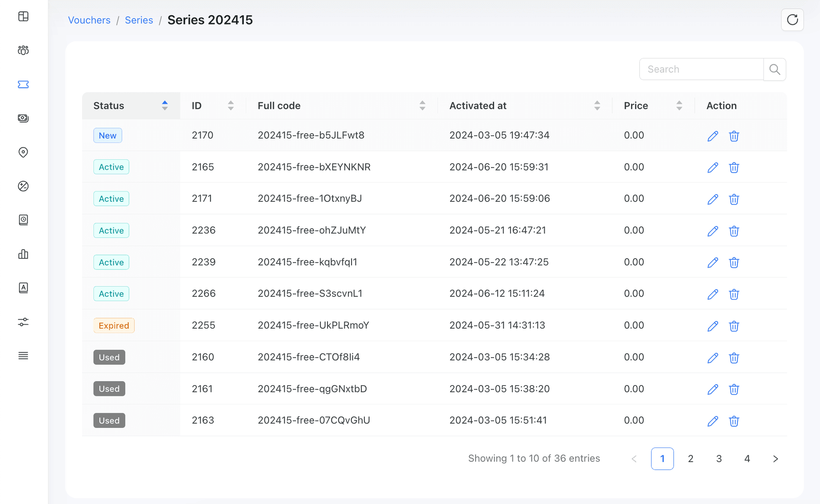Delete voucher 2236 with trash icon
Viewport: 820px width, 504px height.
[734, 231]
